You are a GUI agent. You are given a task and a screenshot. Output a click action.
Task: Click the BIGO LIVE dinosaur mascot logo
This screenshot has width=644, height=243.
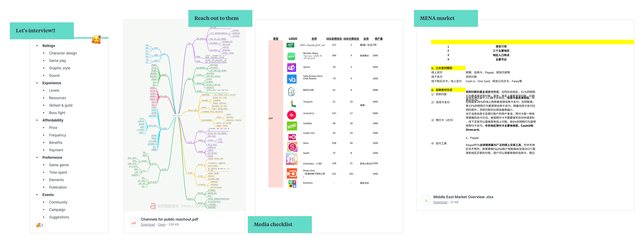pyautogui.click(x=291, y=91)
